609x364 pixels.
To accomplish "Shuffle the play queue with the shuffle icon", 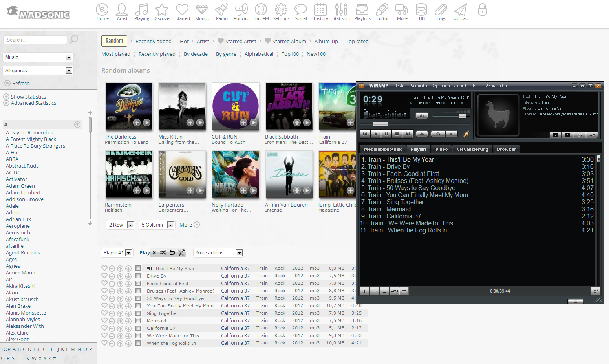I will click(163, 252).
